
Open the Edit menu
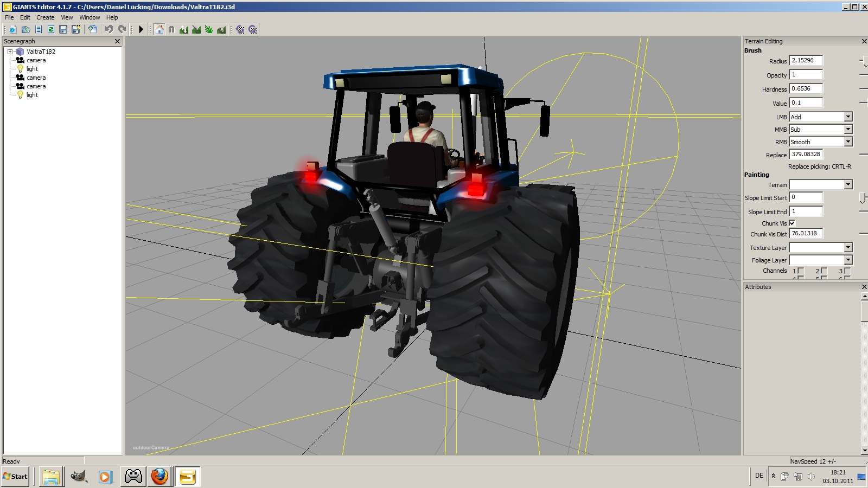coord(25,17)
